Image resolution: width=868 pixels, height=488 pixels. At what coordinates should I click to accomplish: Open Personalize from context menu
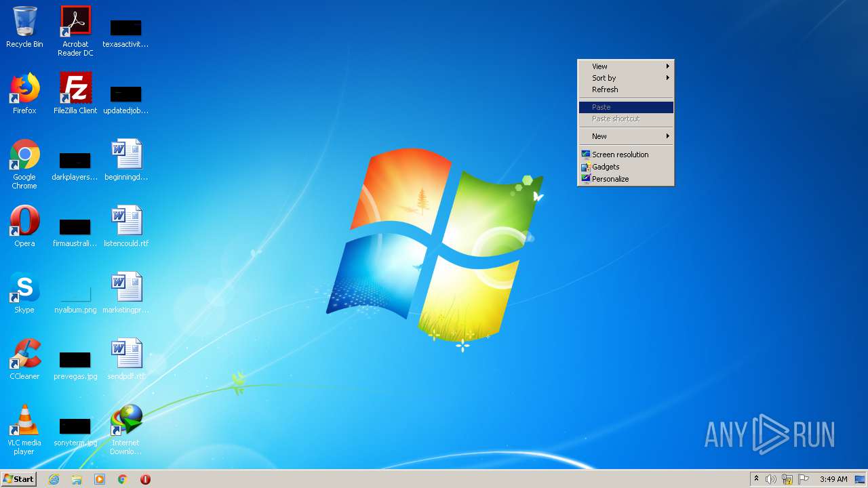626,179
